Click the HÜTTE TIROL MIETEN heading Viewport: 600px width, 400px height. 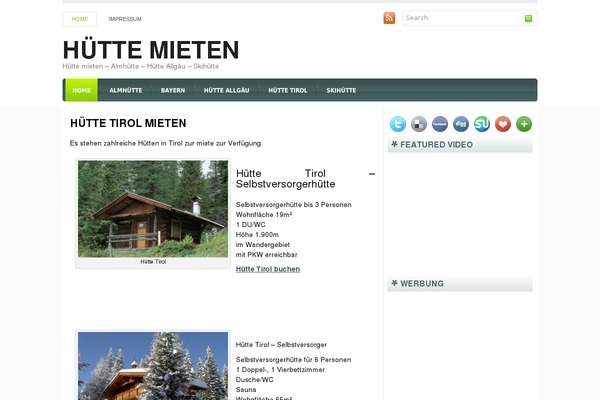click(128, 123)
